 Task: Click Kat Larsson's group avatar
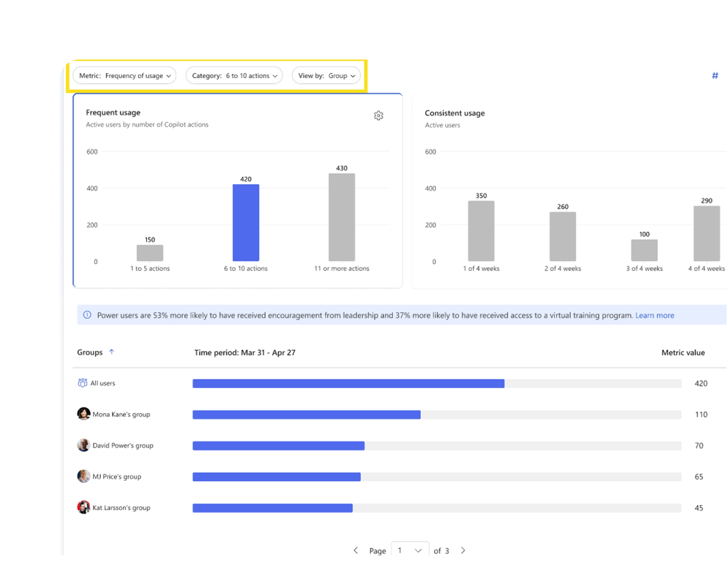(x=83, y=507)
